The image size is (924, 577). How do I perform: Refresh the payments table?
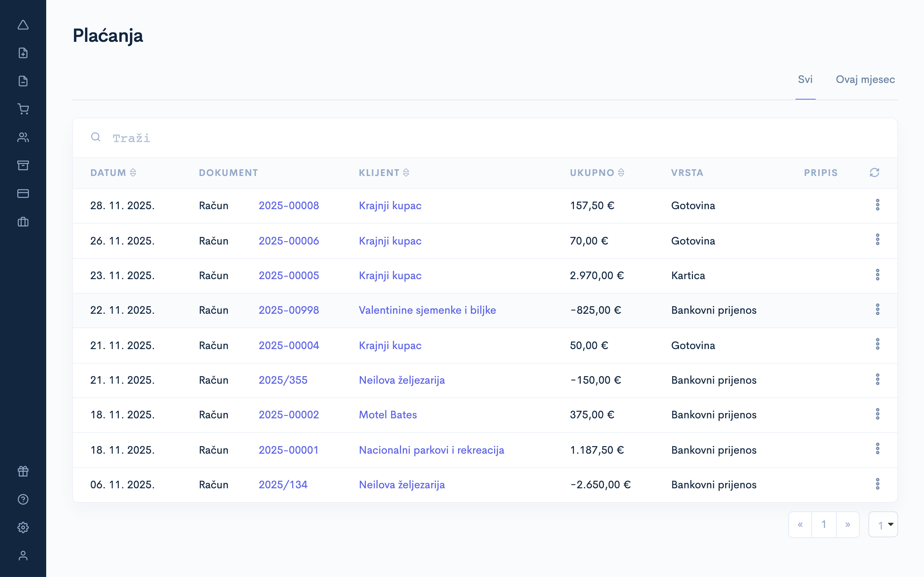[874, 172]
